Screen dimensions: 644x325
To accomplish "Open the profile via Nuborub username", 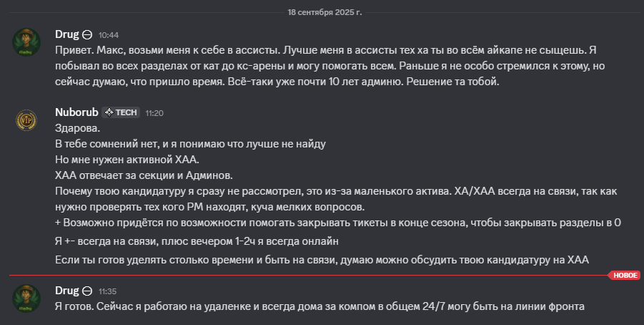I will [76, 112].
